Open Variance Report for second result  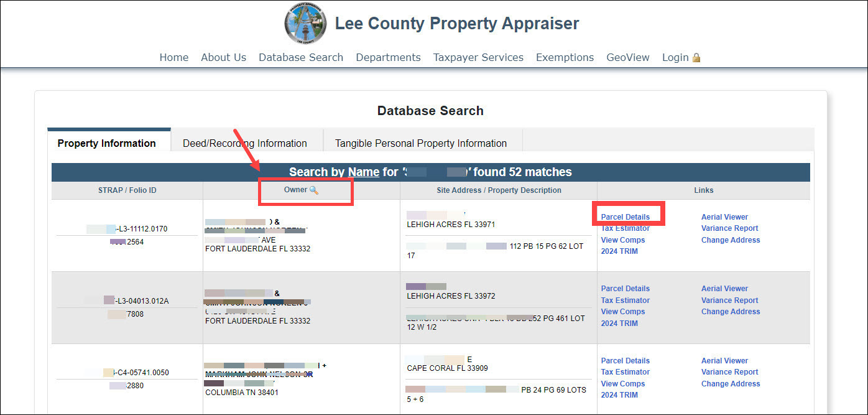pos(729,301)
